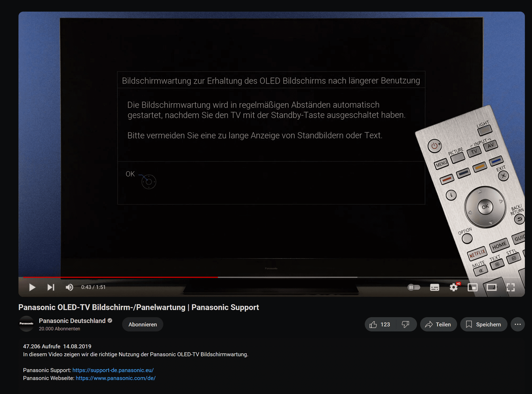This screenshot has height=394, width=532.
Task: Skip to the next video
Action: tap(51, 287)
